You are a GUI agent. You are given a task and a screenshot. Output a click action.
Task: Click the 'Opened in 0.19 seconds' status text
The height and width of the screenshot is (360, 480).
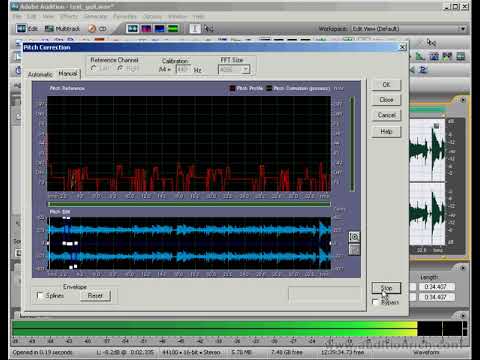(42, 352)
